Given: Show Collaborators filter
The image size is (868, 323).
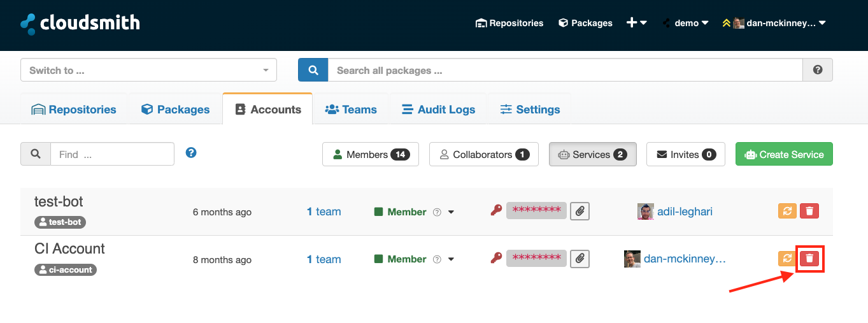Looking at the screenshot, I should 484,154.
